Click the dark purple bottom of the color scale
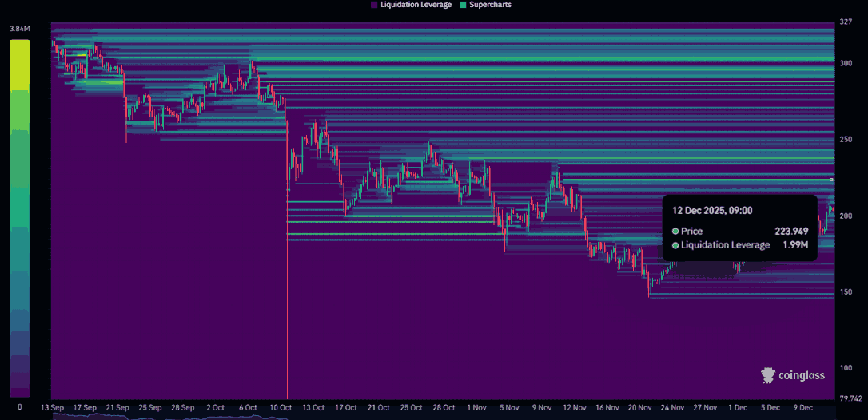The height and width of the screenshot is (420, 868). 20,390
